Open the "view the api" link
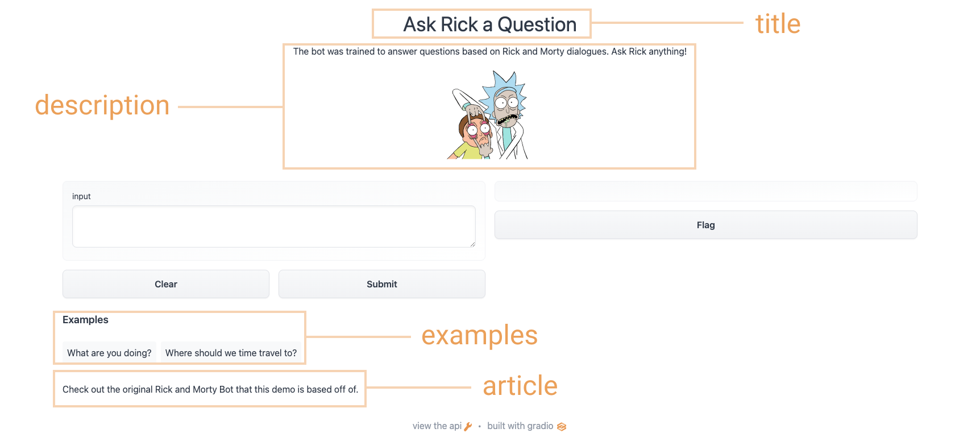The image size is (980, 445). point(437,426)
